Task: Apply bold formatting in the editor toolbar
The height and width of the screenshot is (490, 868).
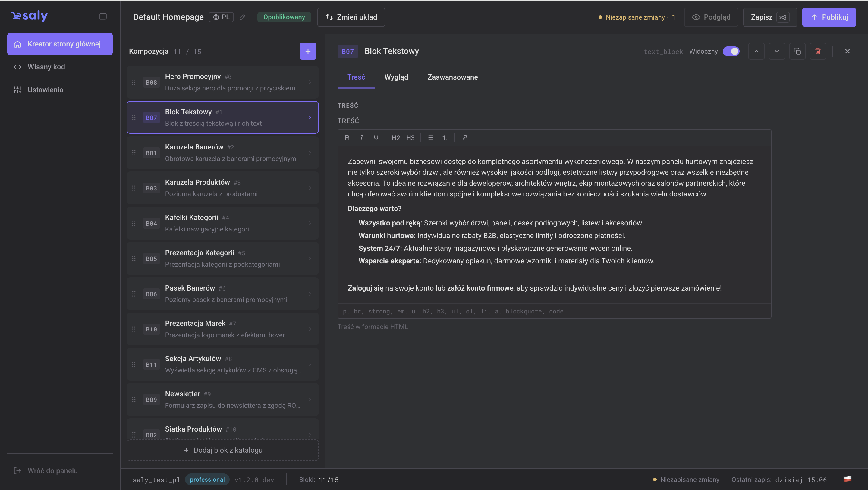Action: 347,138
